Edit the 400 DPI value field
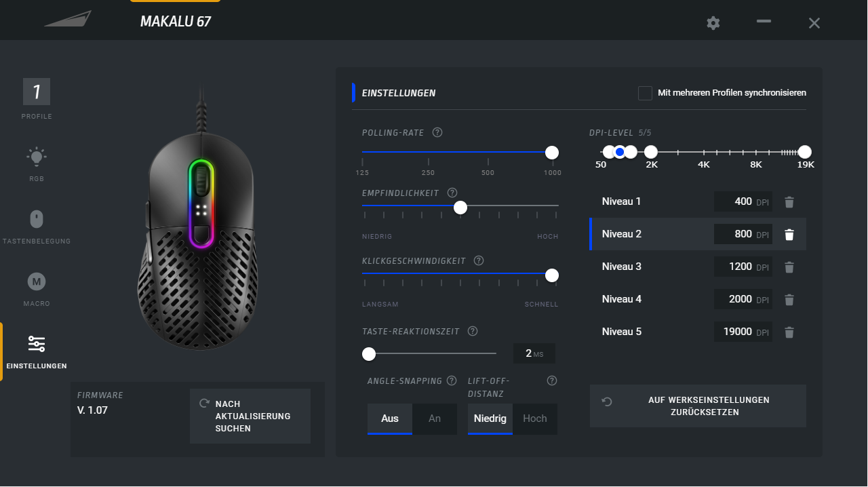Viewport: 868px width, 487px height. pos(743,201)
